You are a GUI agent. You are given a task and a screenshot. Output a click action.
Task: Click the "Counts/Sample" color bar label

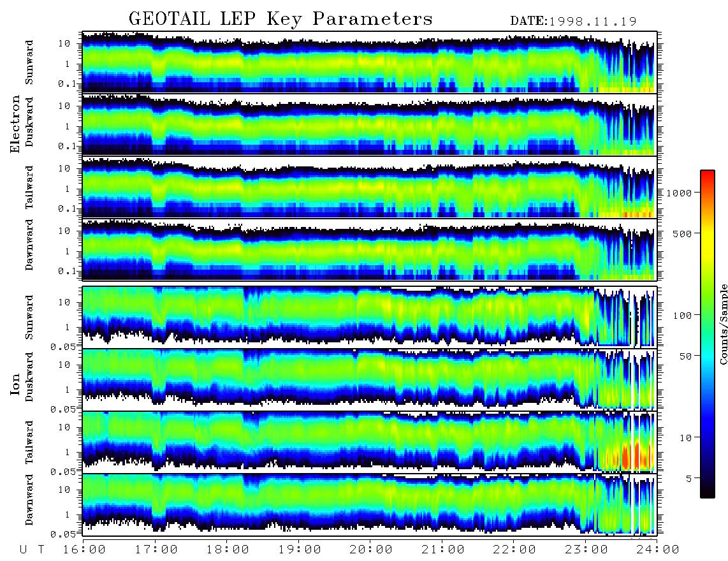[722, 324]
